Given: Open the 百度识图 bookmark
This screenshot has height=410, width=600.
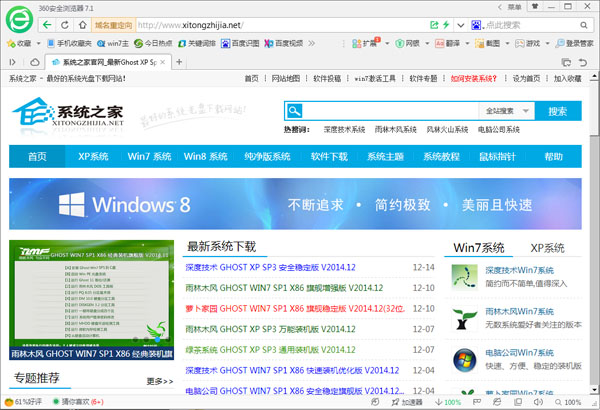Looking at the screenshot, I should [240, 43].
